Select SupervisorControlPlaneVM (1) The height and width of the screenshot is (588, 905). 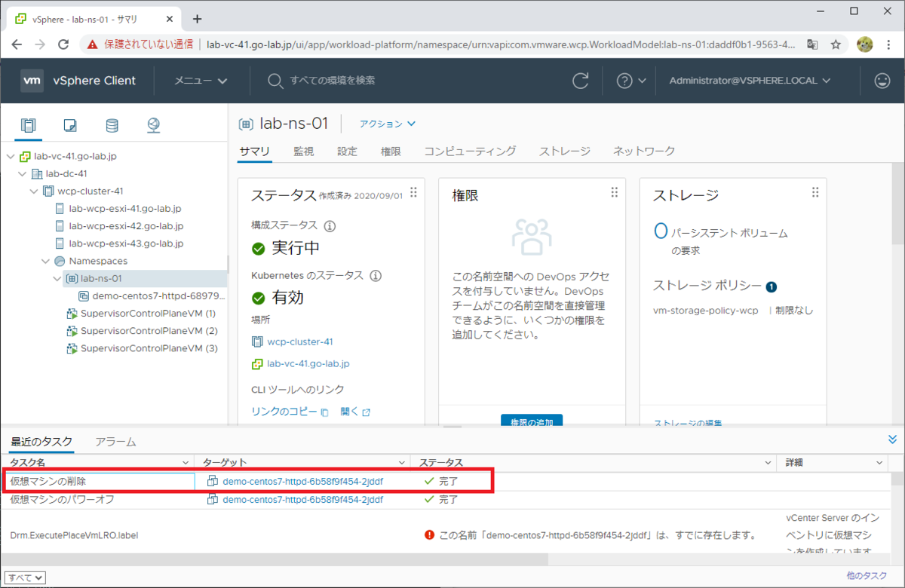pyautogui.click(x=149, y=313)
